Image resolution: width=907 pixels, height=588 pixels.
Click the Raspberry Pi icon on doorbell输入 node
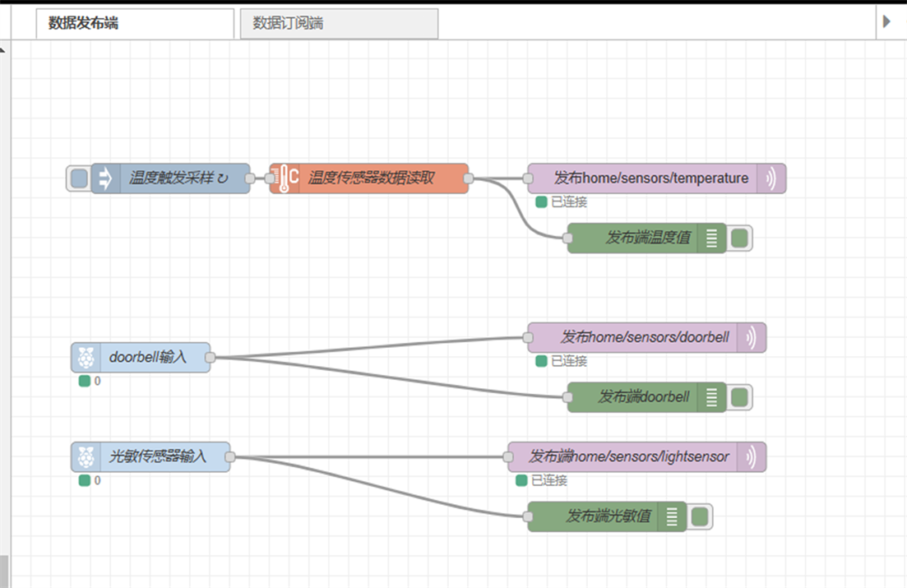(86, 358)
